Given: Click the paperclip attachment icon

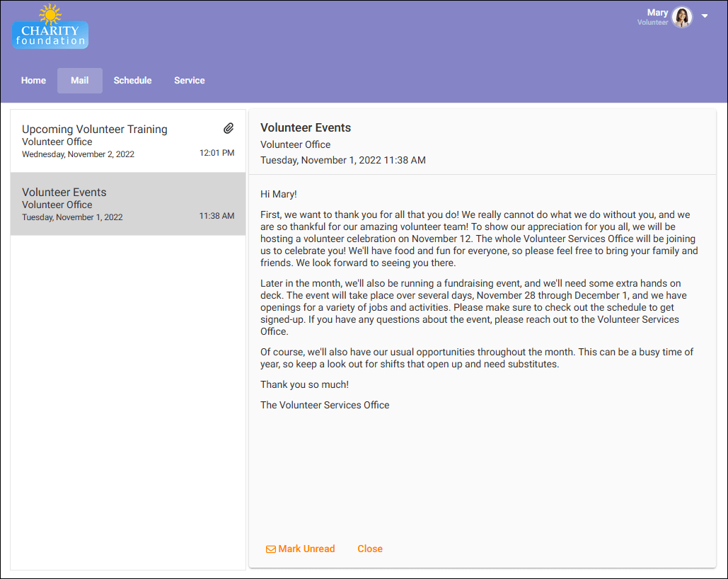Looking at the screenshot, I should point(229,128).
